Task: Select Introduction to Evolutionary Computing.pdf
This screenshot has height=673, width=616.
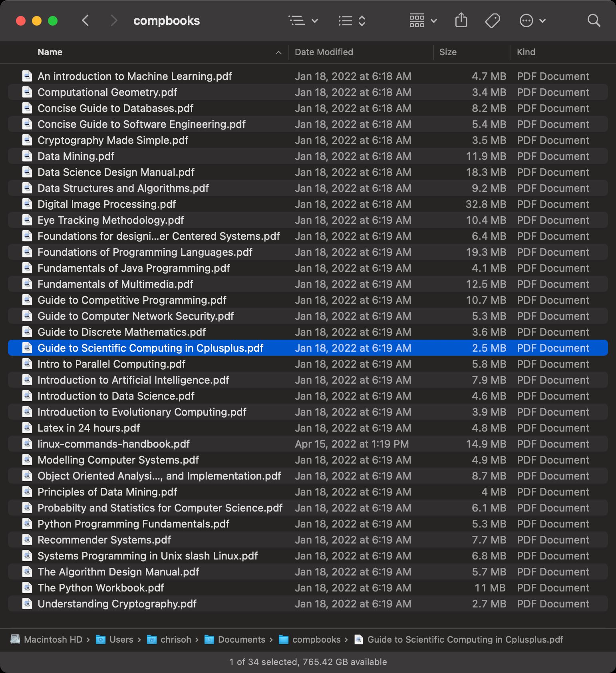Action: [308, 412]
